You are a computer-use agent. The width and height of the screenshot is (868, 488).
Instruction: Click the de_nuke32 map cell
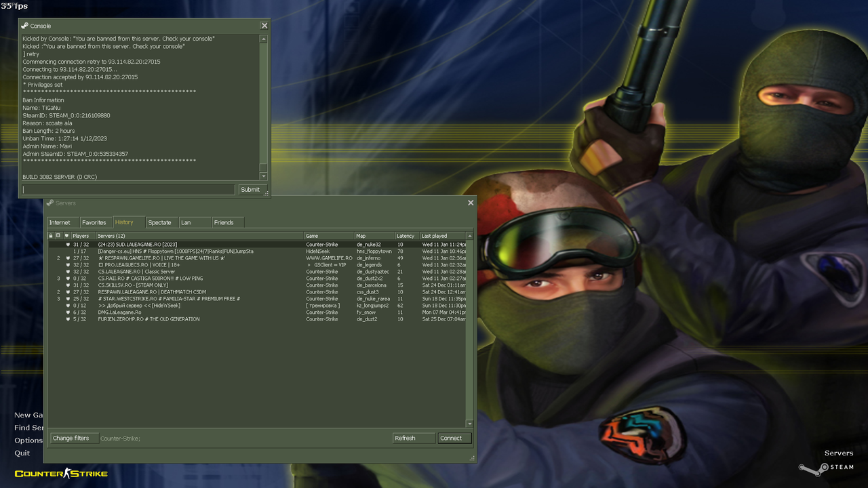pos(369,244)
